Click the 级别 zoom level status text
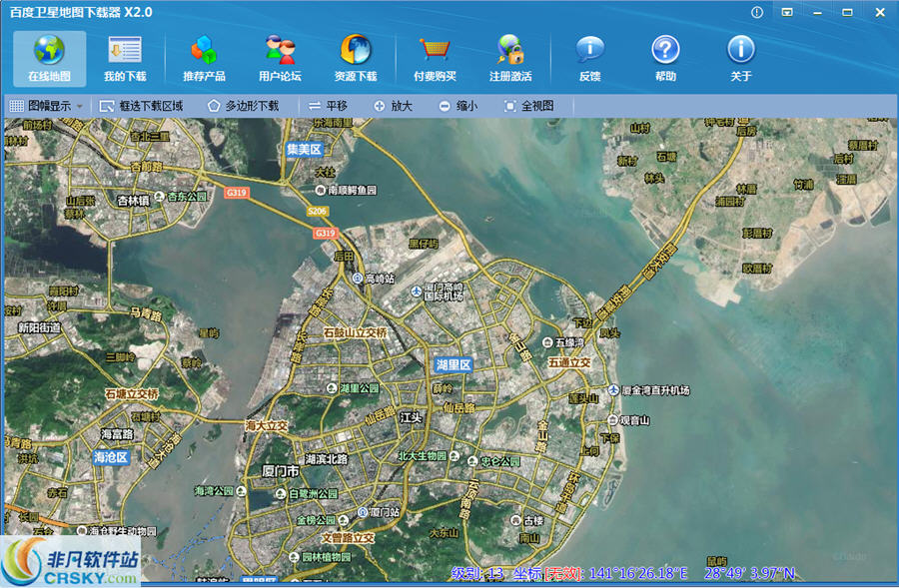Viewport: 899px width, 588px height. click(x=476, y=573)
